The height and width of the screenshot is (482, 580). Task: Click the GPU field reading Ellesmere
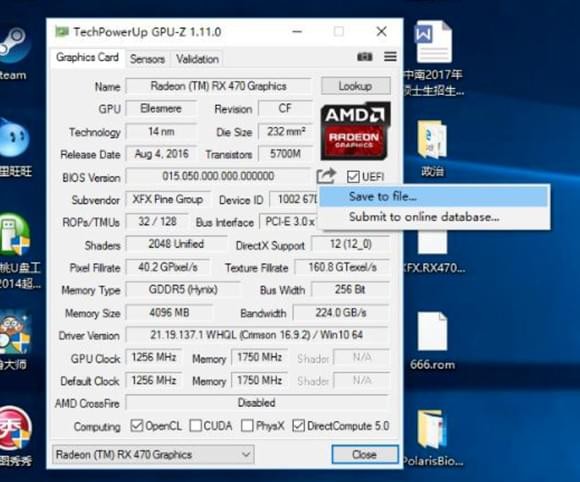click(x=161, y=108)
